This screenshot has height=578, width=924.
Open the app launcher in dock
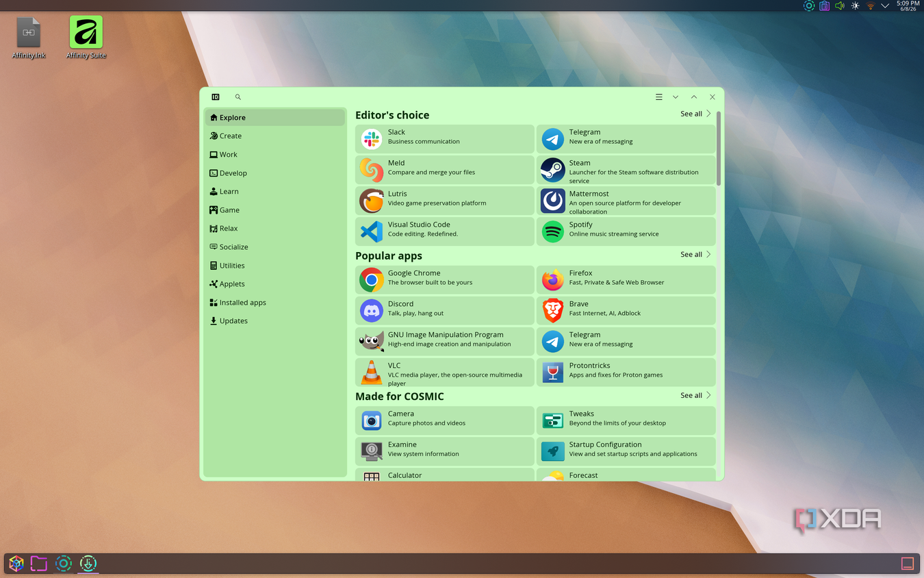pos(16,564)
